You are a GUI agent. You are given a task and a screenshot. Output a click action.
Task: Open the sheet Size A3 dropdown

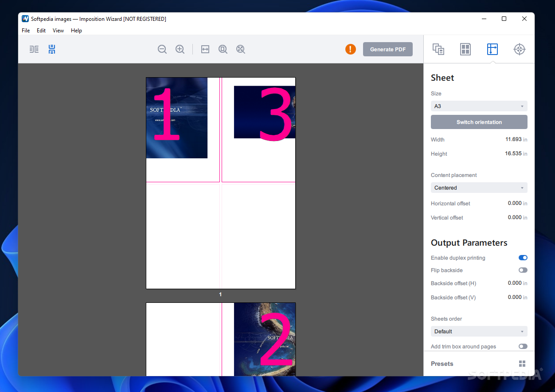[479, 106]
